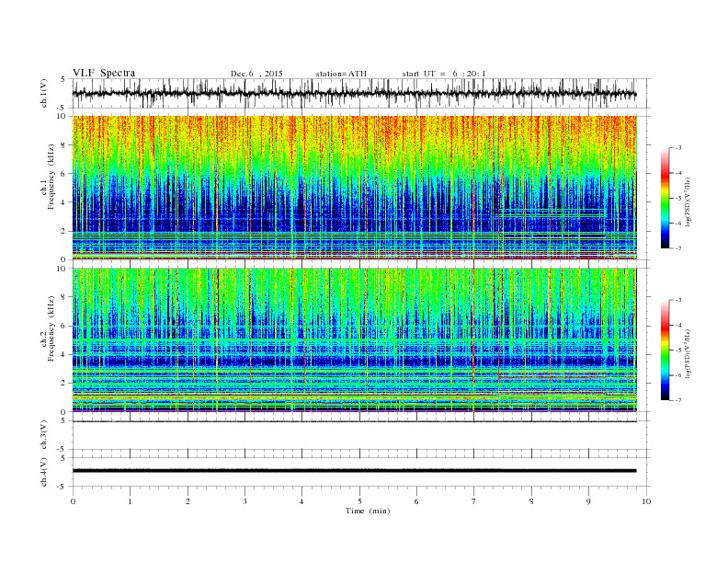Image resolution: width=728 pixels, height=563 pixels.
Task: Click the ch.1 voltage waveform trace
Action: pos(354,94)
